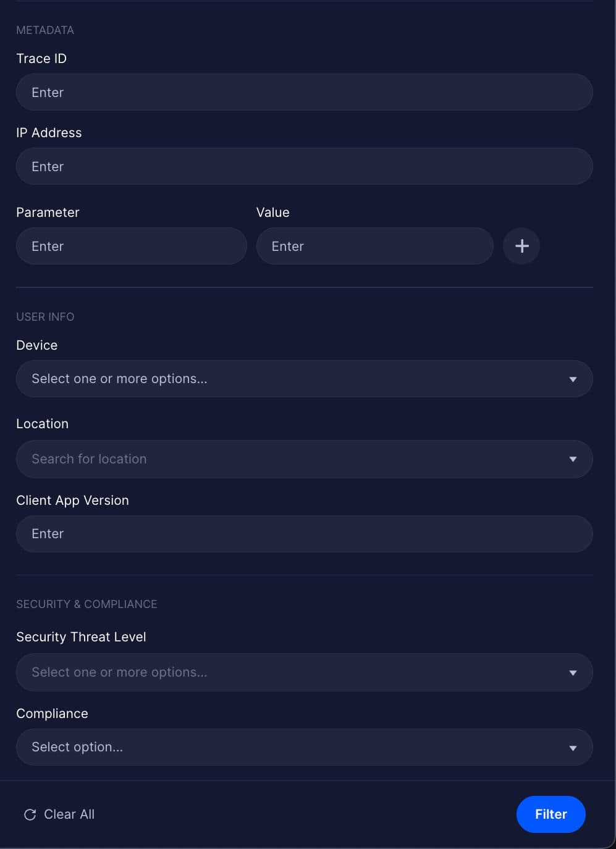Click the plus icon to add another parameter
Viewport: 616px width, 849px height.
(521, 246)
